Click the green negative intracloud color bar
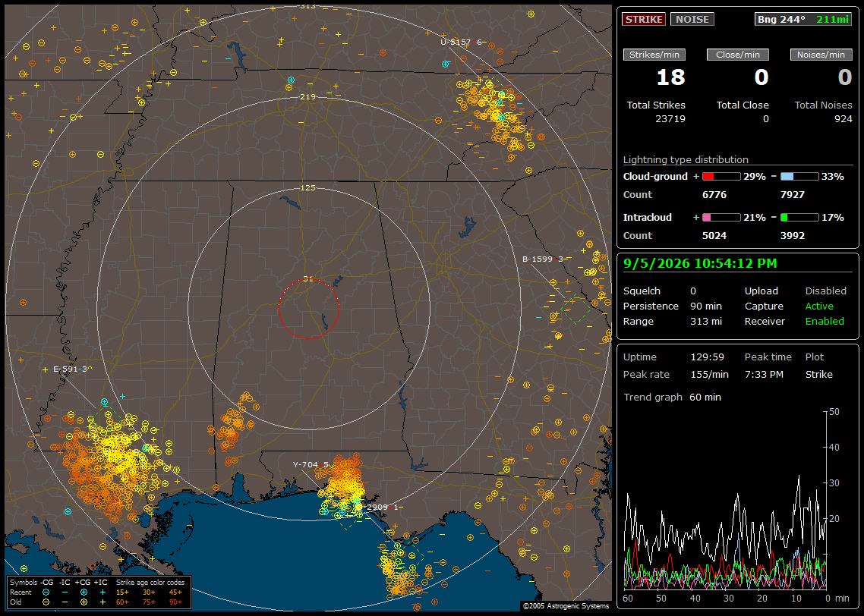The image size is (864, 616). point(799,218)
